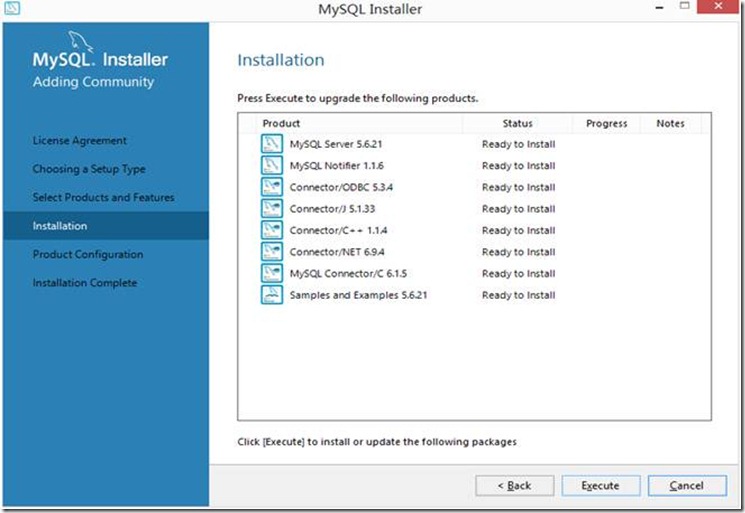Click the MySQL Connector/C 6.1.5 product icon
This screenshot has height=513, width=745.
(x=272, y=273)
